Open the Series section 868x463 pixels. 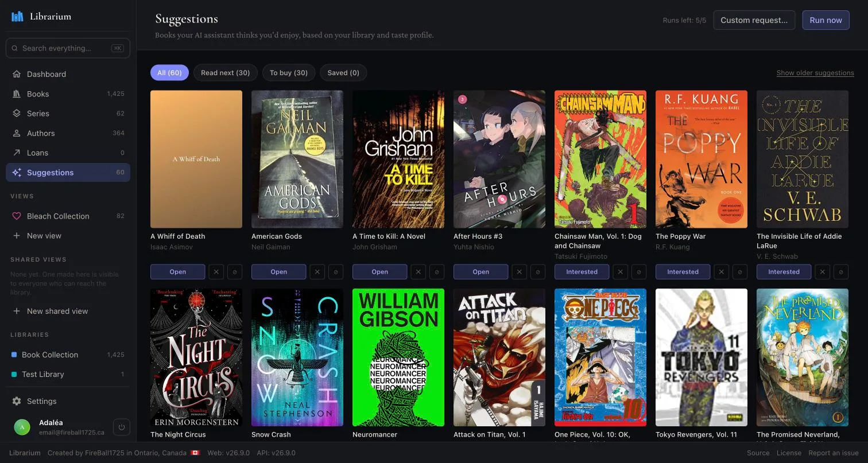68,113
